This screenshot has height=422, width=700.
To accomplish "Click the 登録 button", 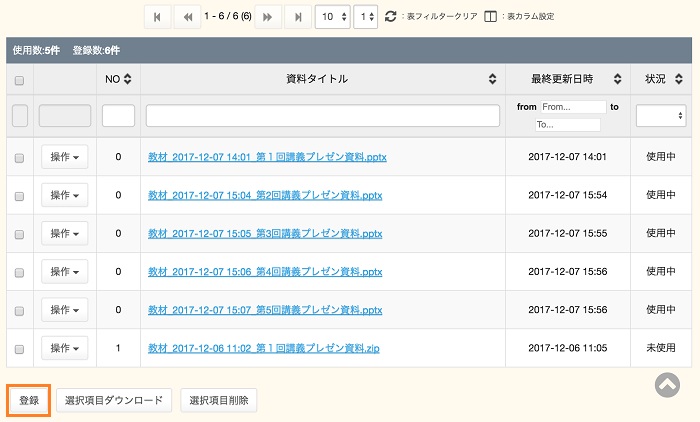I will pyautogui.click(x=29, y=400).
